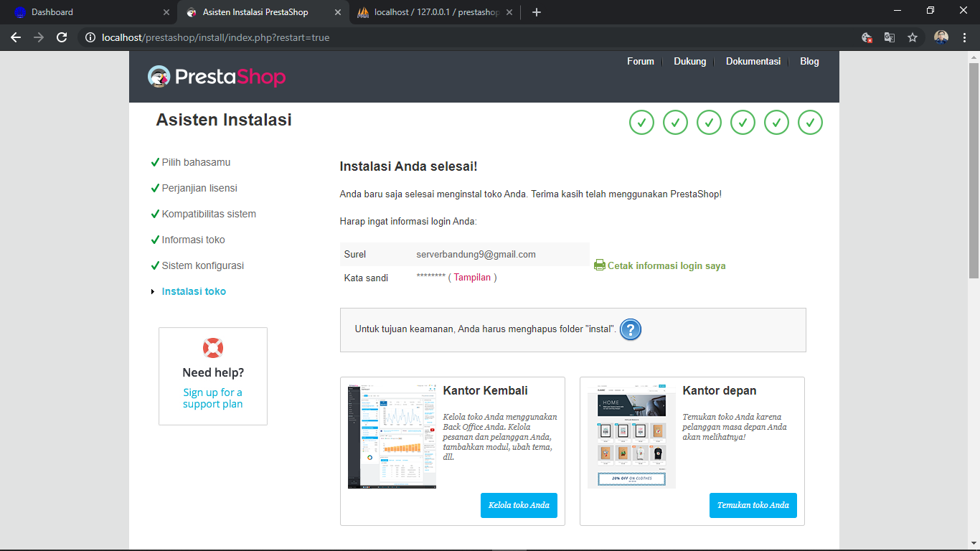980x551 pixels.
Task: Open the Forum link
Action: tap(641, 62)
